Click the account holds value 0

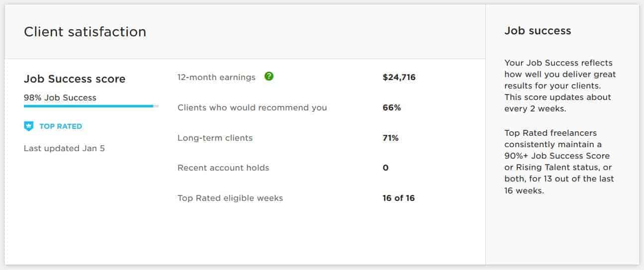click(x=385, y=168)
